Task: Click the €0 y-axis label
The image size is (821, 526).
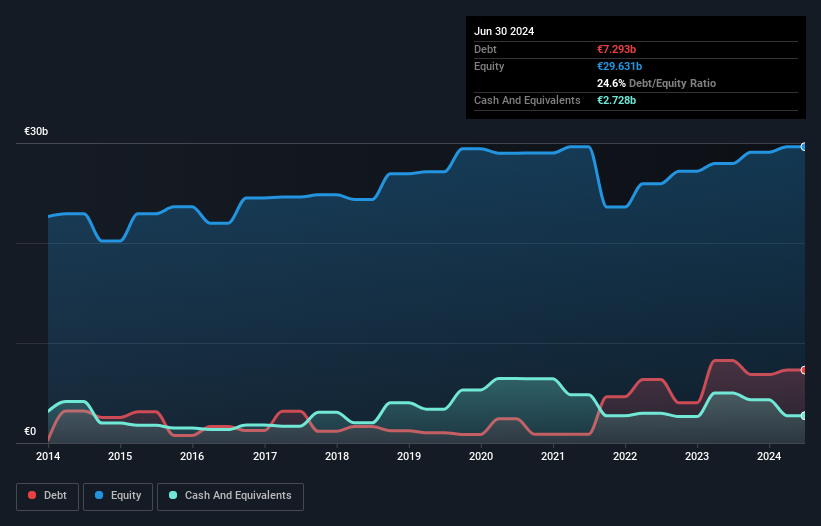Action: tap(30, 431)
